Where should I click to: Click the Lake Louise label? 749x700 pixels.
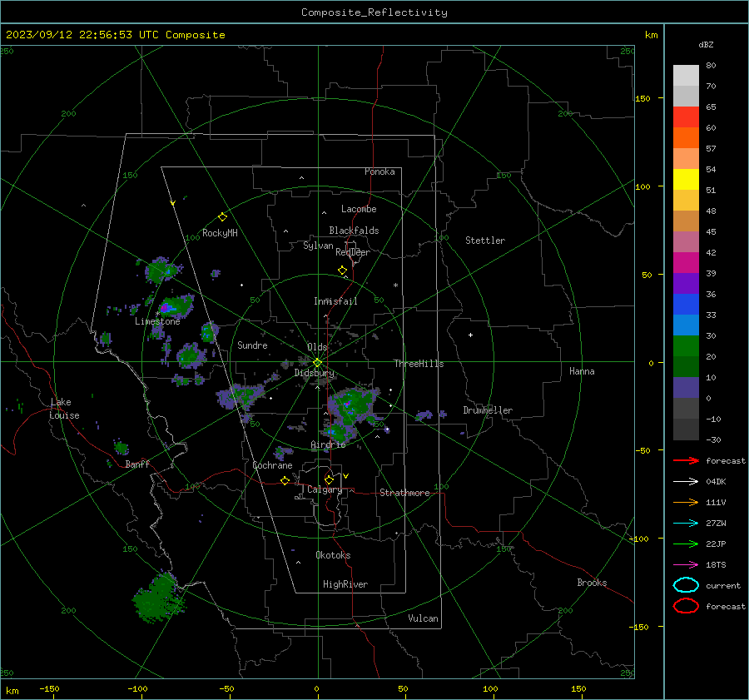pyautogui.click(x=64, y=409)
